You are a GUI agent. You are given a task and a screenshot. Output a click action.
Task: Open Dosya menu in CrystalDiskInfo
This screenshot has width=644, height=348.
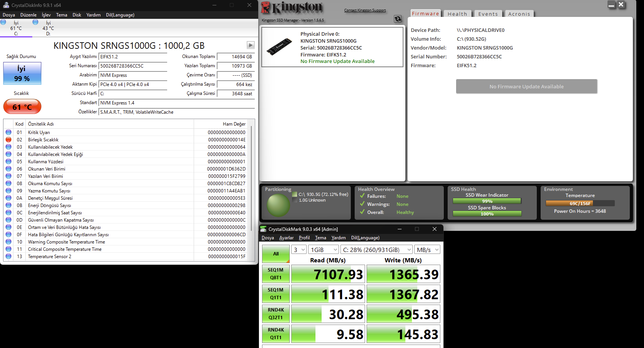9,15
